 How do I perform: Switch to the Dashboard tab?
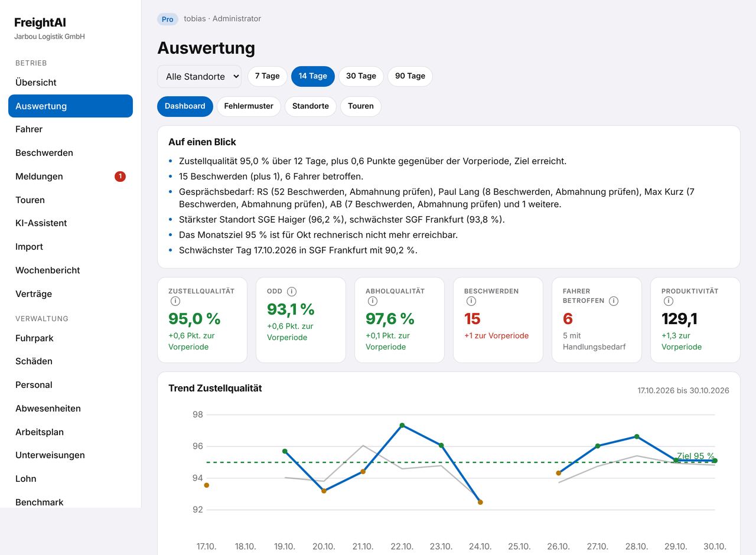185,106
